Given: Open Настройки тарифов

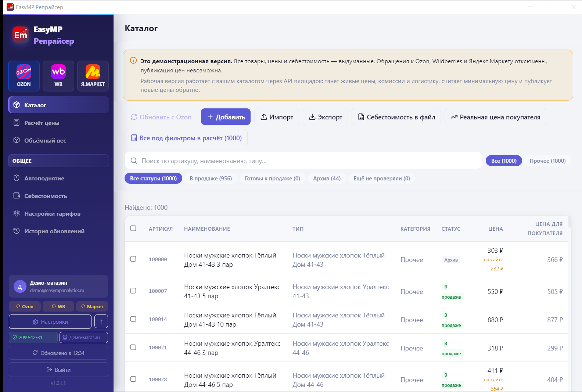Looking at the screenshot, I should [x=59, y=213].
